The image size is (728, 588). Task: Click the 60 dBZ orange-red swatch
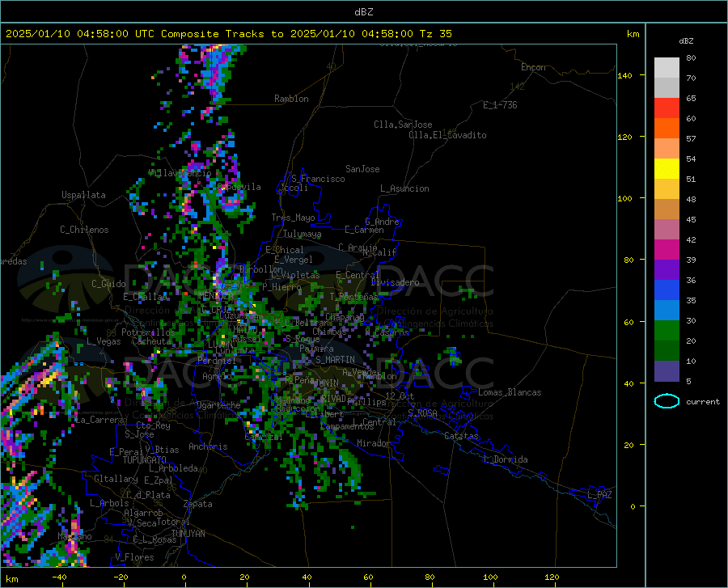(667, 128)
